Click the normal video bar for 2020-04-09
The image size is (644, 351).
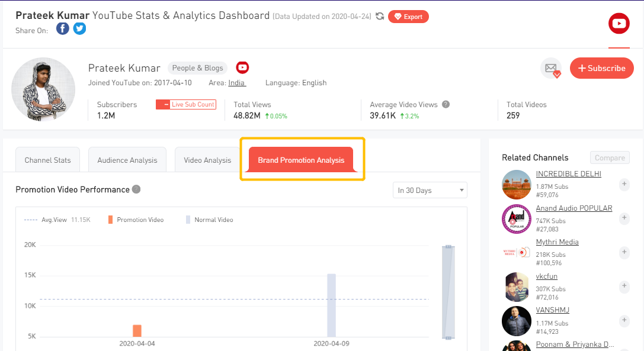331,305
